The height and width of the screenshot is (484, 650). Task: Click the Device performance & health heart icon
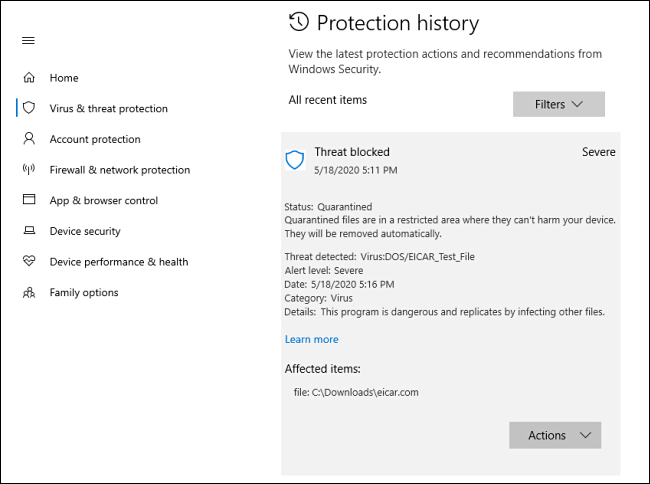point(29,262)
